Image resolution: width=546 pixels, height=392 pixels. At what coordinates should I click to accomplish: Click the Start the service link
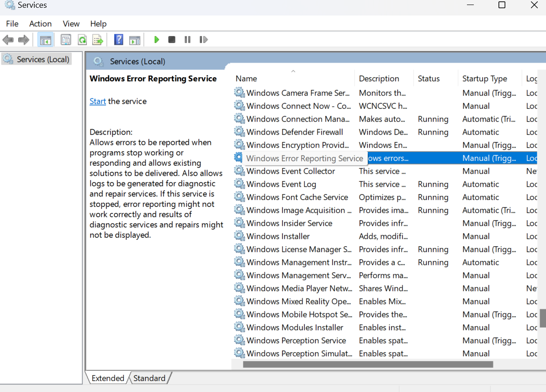pyautogui.click(x=97, y=101)
